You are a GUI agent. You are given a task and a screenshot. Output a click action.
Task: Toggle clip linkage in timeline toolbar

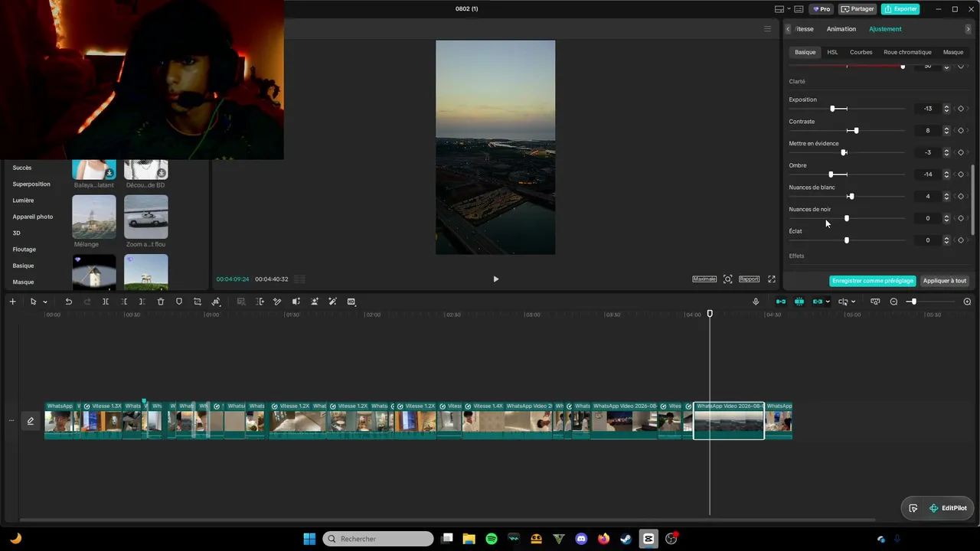click(x=818, y=302)
